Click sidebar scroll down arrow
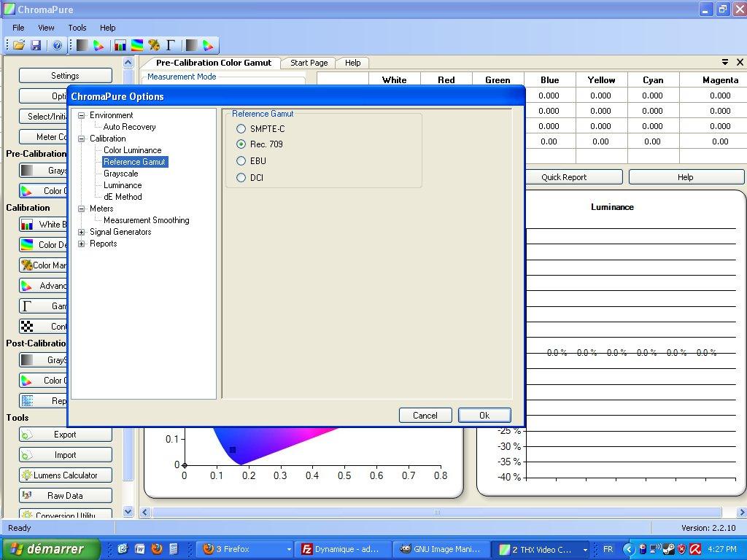 tap(128, 511)
